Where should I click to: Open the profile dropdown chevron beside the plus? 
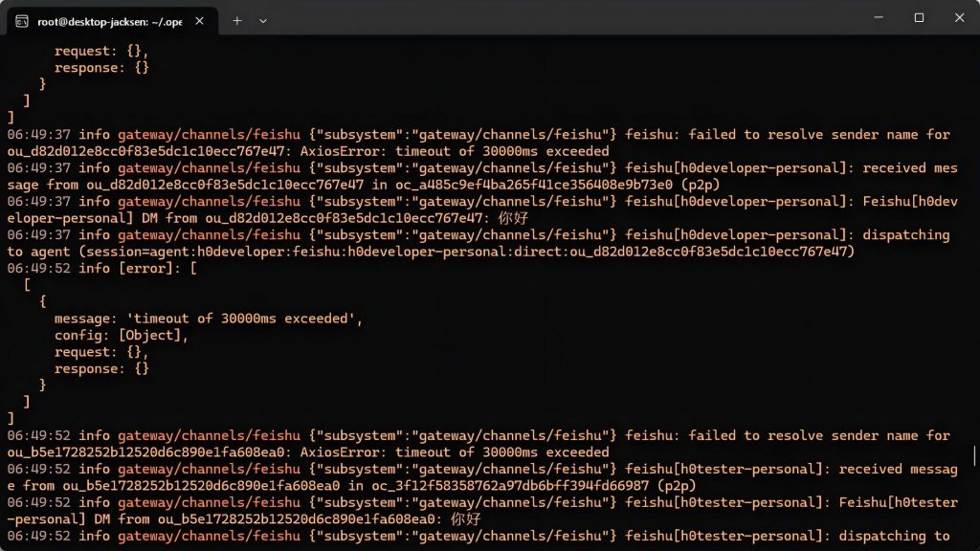[263, 20]
